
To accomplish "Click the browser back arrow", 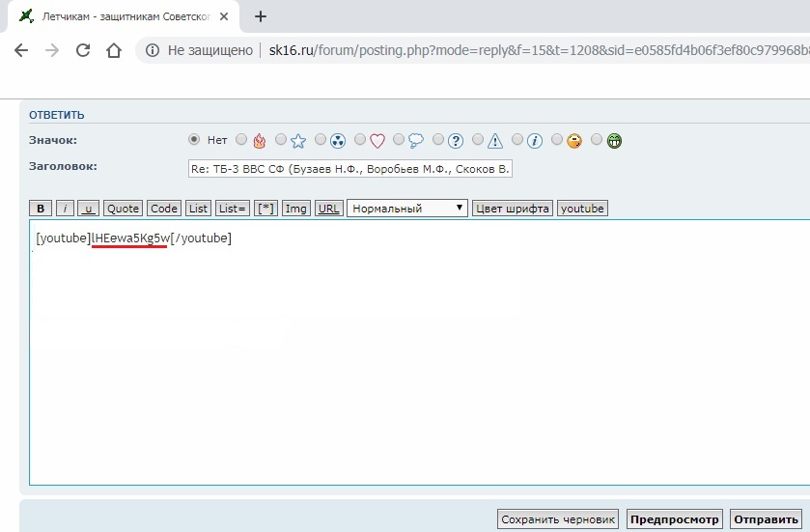I will [20, 50].
